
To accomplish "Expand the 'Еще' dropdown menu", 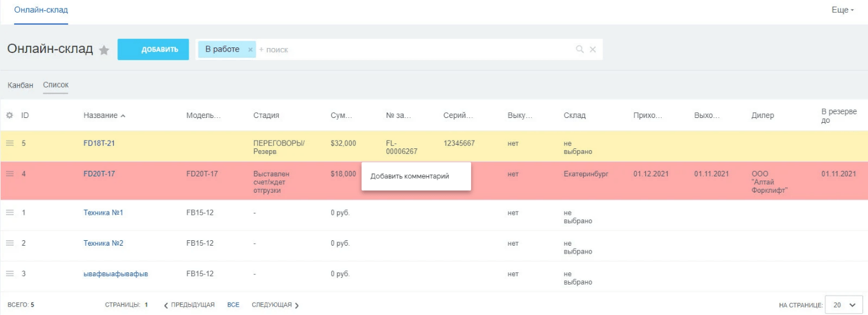I will [x=842, y=10].
